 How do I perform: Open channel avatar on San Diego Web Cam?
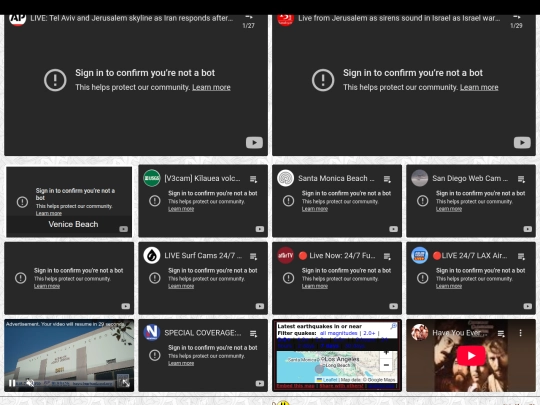tap(420, 178)
